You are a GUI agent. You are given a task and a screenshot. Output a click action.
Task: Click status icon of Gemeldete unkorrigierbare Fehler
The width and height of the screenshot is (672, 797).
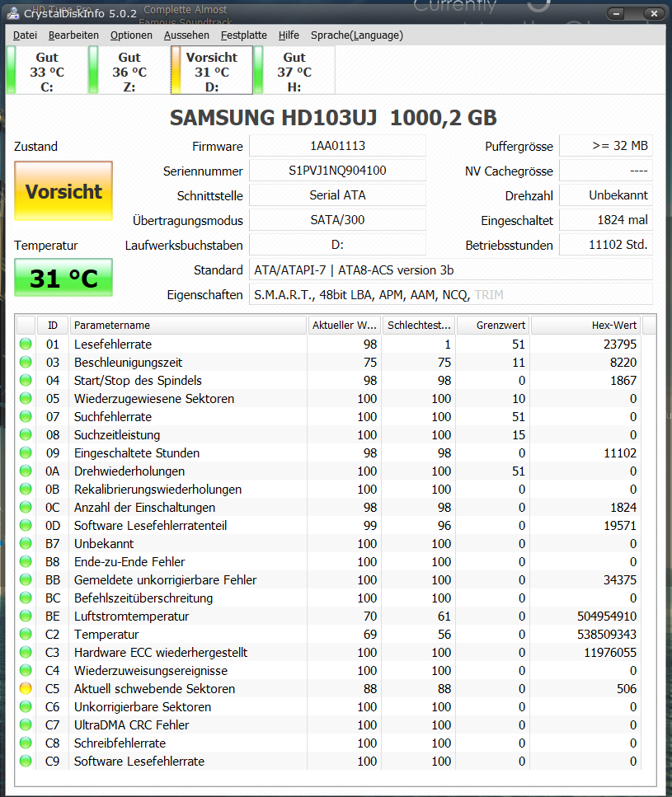(26, 580)
